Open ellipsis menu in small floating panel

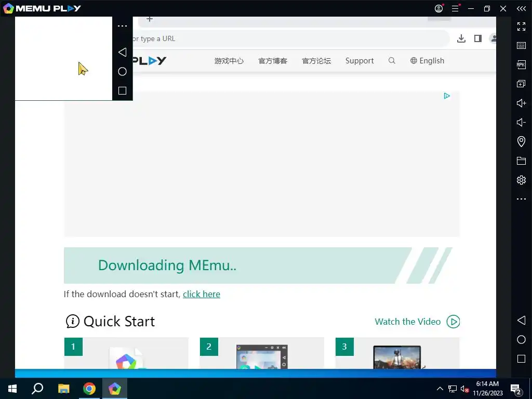[122, 26]
